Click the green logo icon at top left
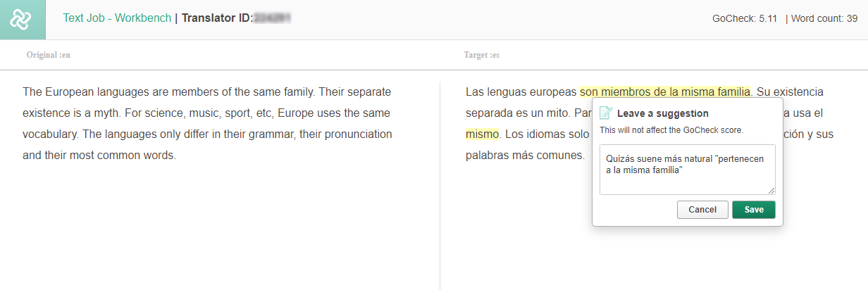The image size is (868, 290). click(23, 19)
